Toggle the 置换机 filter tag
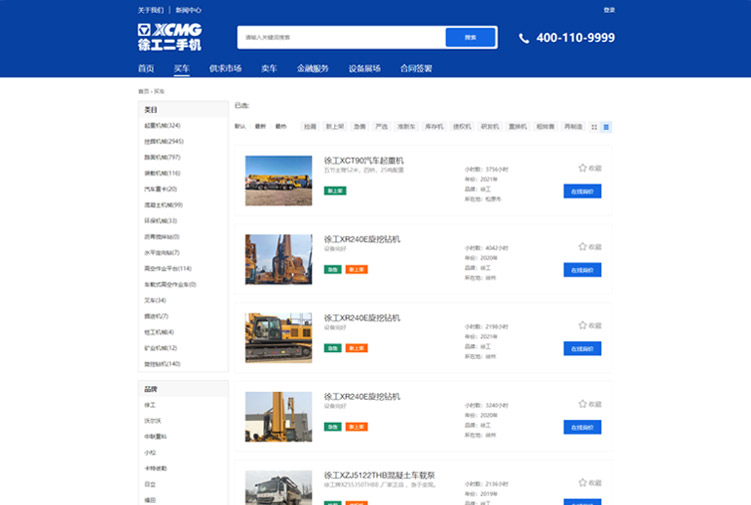 pos(517,126)
